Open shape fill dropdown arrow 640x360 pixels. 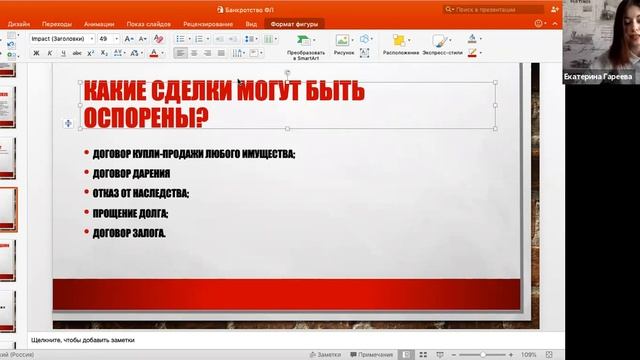point(481,39)
